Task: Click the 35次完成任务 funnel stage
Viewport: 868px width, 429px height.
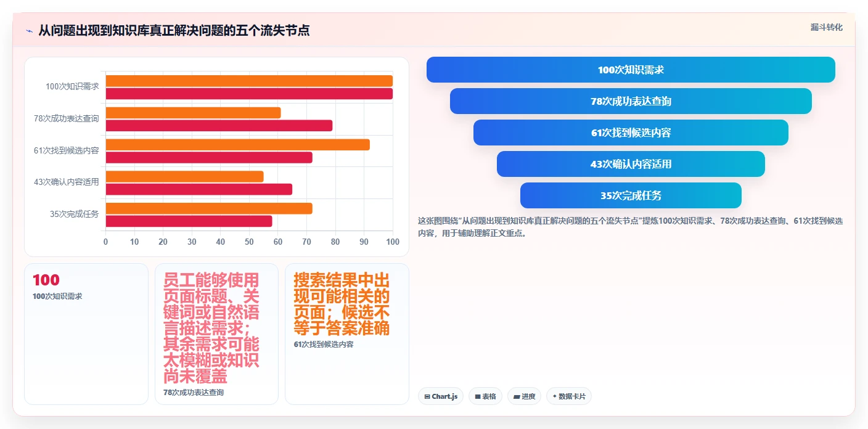Action: tap(631, 195)
